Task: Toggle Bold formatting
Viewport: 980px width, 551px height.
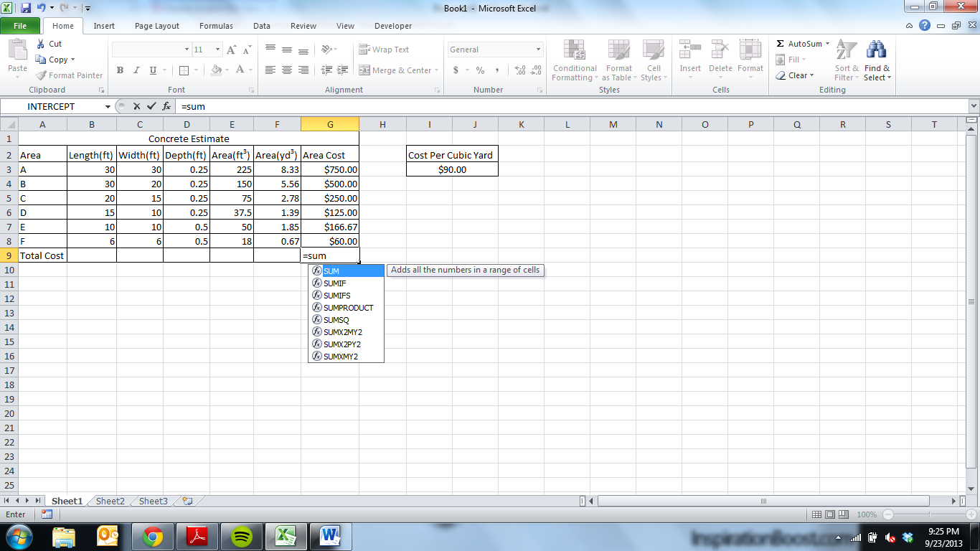Action: [119, 70]
